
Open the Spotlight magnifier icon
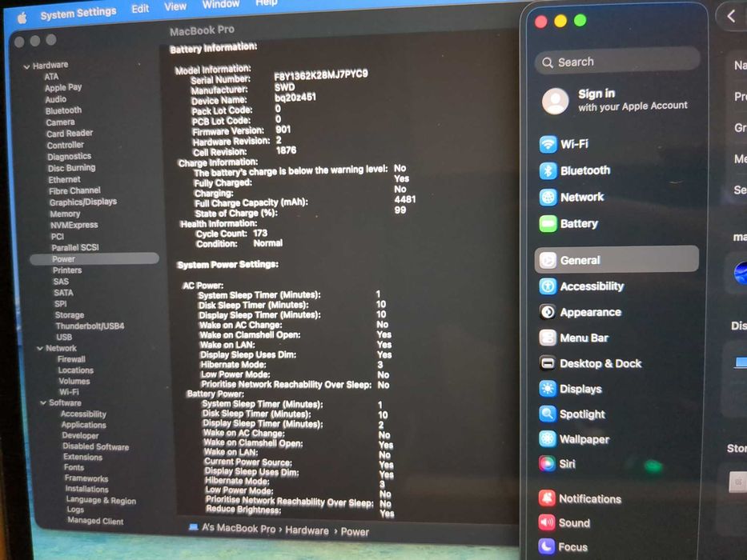pos(548,414)
